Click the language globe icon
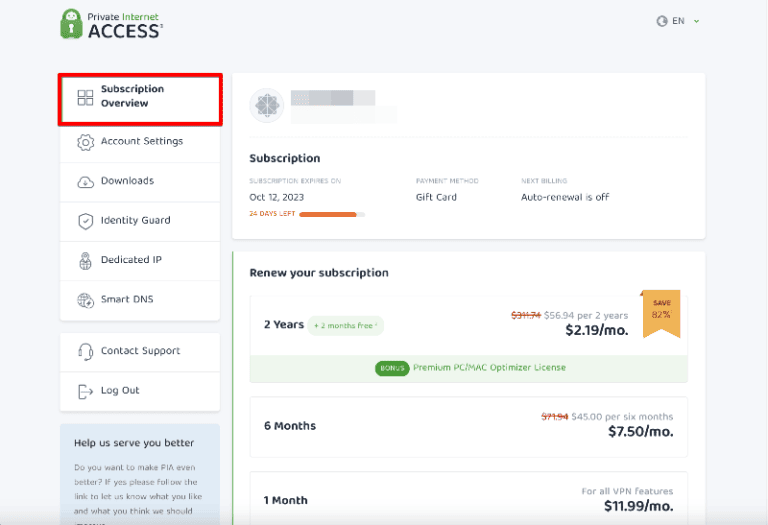 click(x=661, y=21)
